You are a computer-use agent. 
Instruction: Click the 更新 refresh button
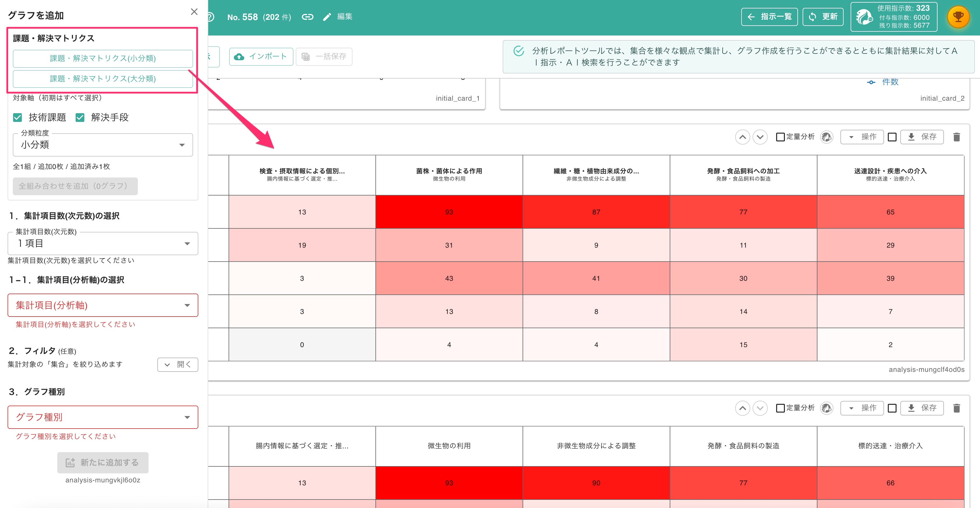(823, 17)
